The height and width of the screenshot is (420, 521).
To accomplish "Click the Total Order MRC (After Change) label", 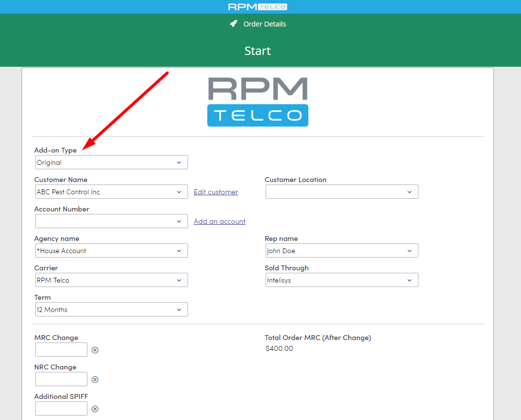I will click(x=318, y=338).
